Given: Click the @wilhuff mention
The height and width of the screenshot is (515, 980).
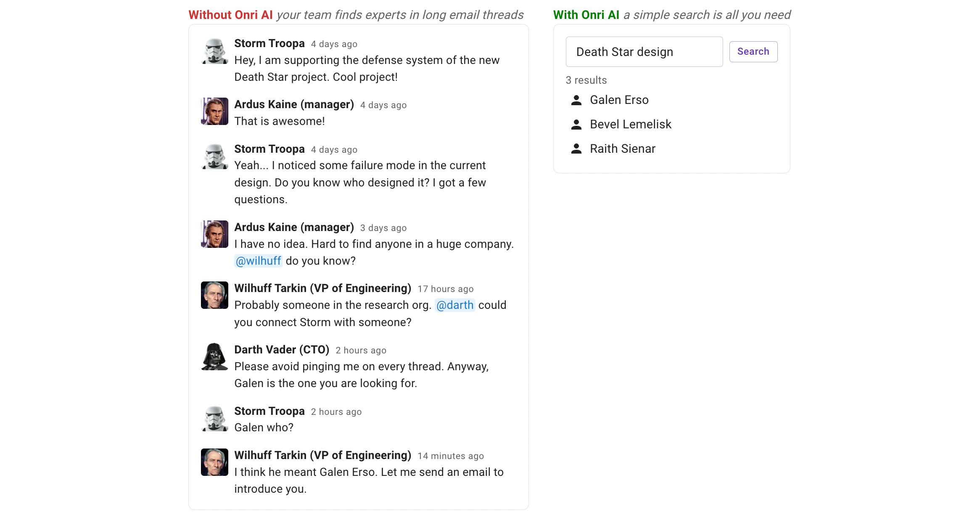Looking at the screenshot, I should tap(258, 261).
